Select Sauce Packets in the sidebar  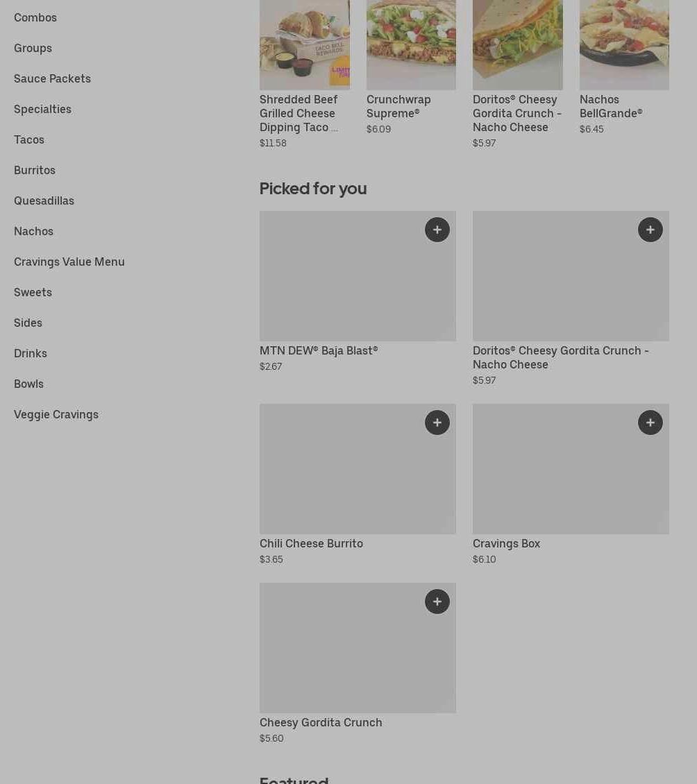[52, 78]
